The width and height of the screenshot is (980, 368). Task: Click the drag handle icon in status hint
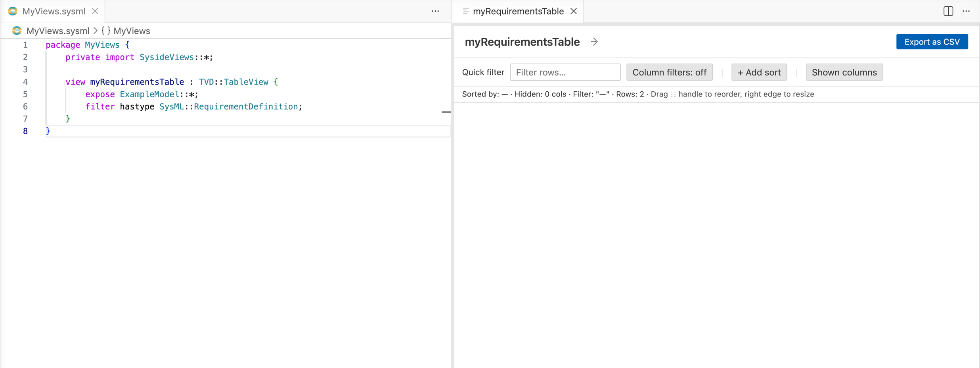tap(673, 94)
